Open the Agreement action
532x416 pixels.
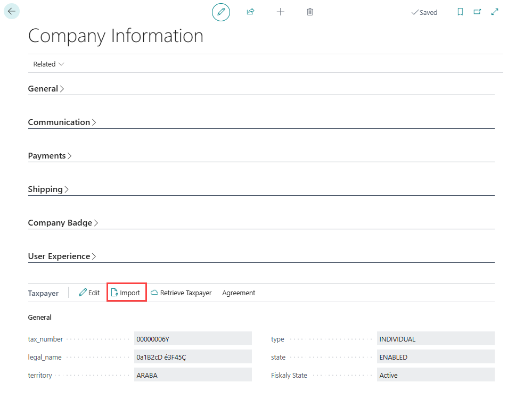pyautogui.click(x=239, y=293)
